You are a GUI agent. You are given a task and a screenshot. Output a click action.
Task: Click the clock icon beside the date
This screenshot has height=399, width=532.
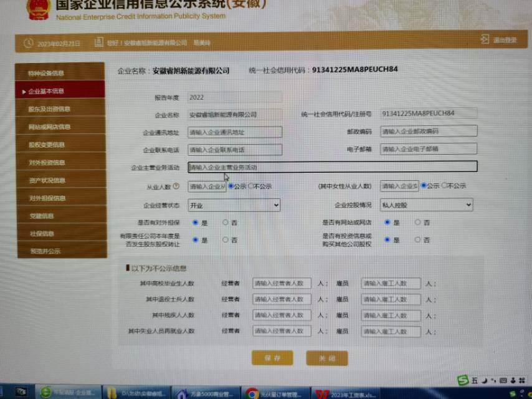point(29,43)
